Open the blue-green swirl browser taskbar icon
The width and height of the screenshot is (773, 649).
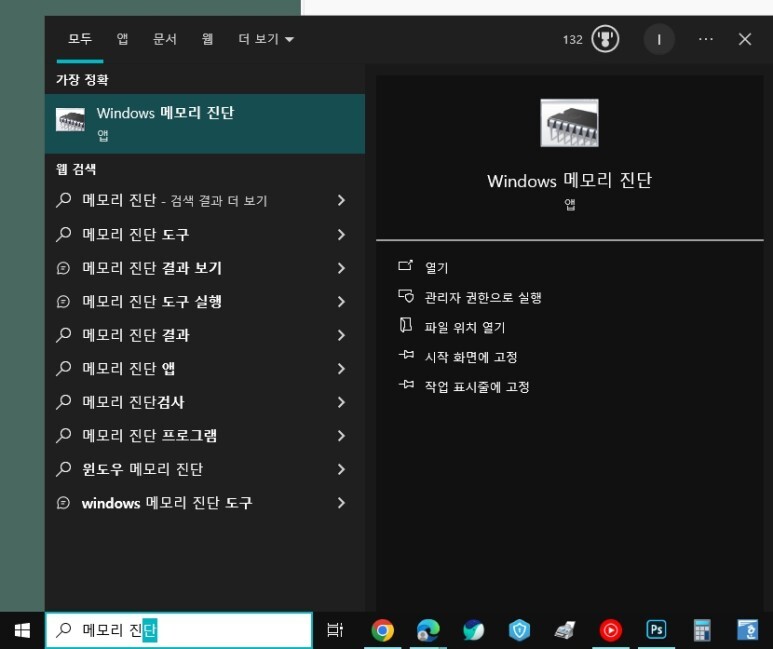click(x=474, y=630)
